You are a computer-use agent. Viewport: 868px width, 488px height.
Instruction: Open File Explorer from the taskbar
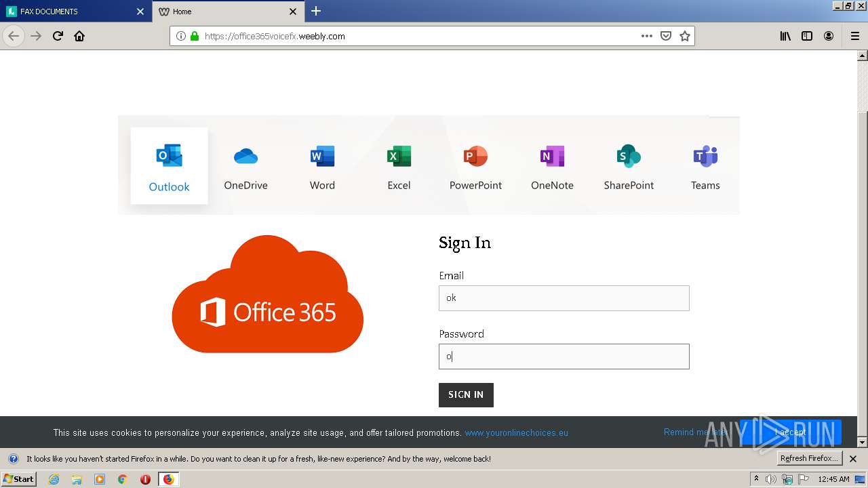click(x=77, y=479)
